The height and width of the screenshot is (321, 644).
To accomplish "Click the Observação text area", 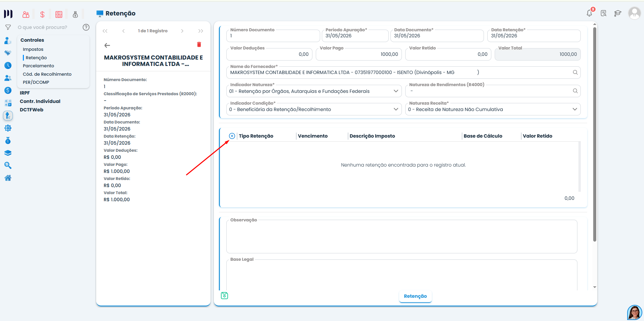I will pyautogui.click(x=402, y=237).
